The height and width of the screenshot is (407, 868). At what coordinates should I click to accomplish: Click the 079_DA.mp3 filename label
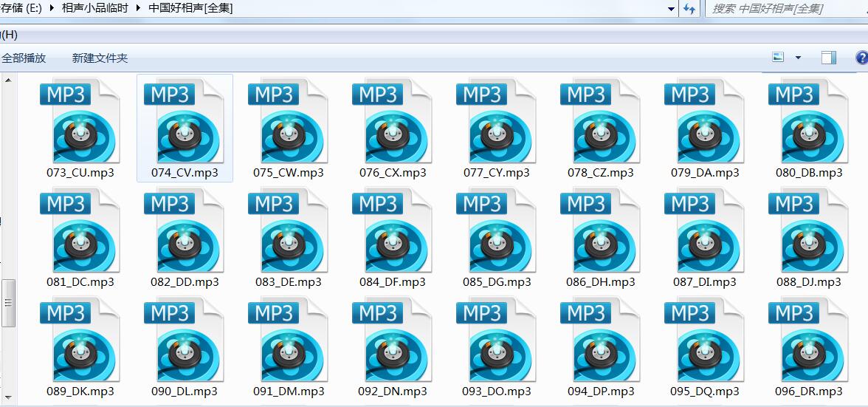click(x=705, y=173)
